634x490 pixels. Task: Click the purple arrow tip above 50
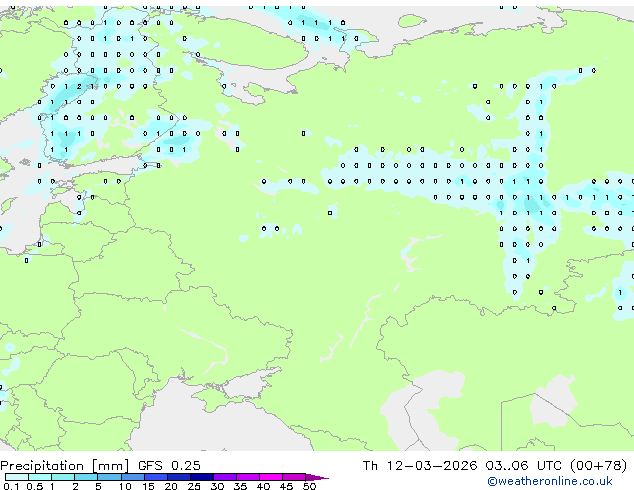317,477
